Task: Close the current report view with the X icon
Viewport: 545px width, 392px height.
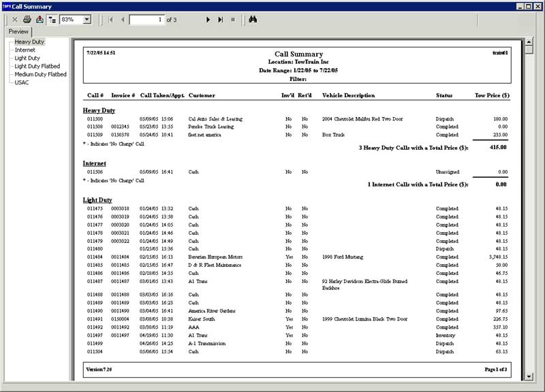Action: click(x=14, y=20)
